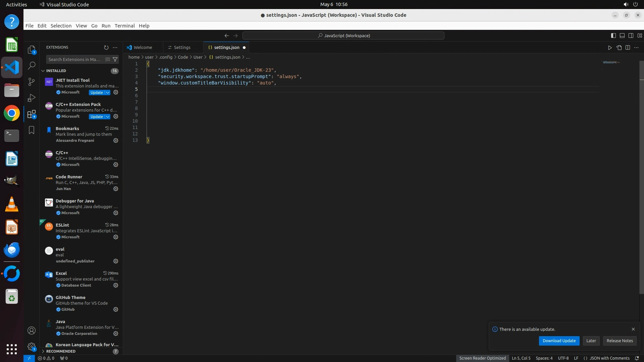Open the Search view in activity bar
Image resolution: width=644 pixels, height=362 pixels.
click(32, 66)
